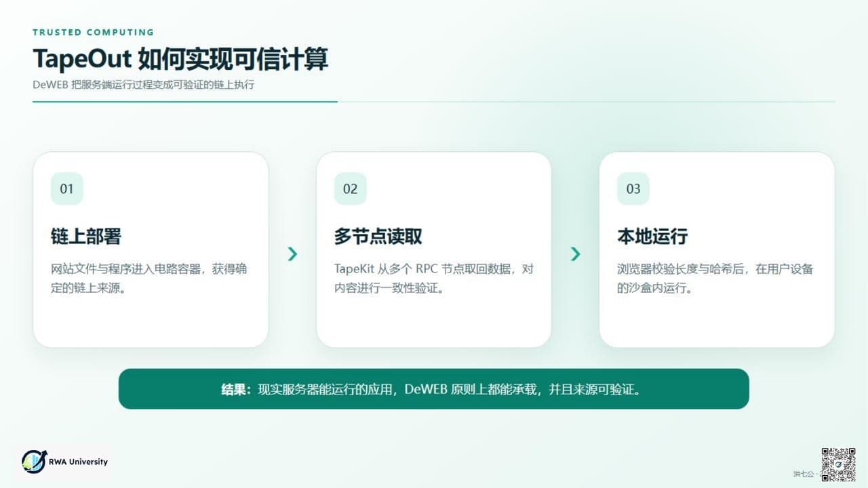This screenshot has height=488, width=868.
Task: Click the green result banner starting "结果："
Action: point(434,389)
